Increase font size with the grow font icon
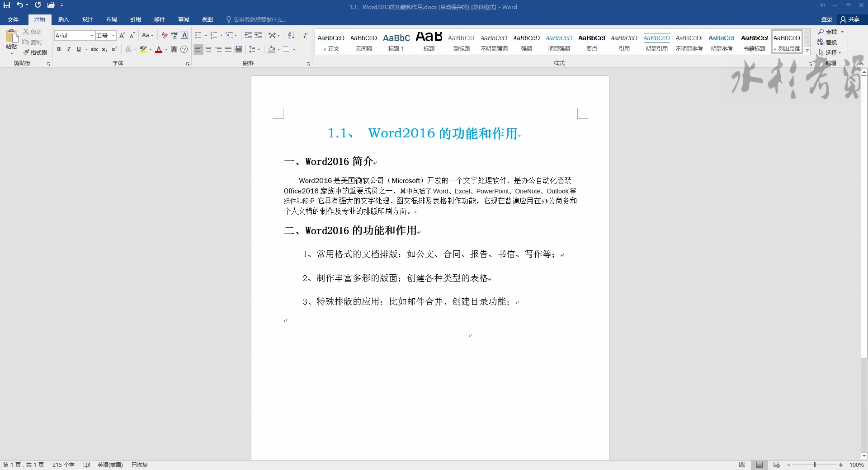Screen dimensions: 868x470 (122, 35)
